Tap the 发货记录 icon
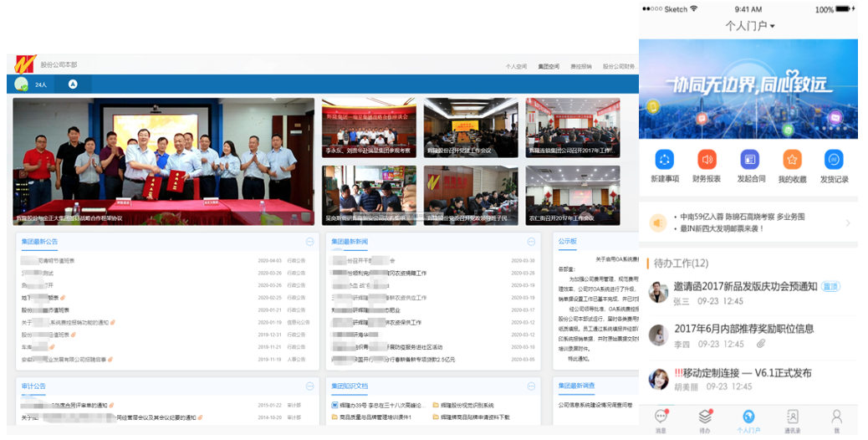Screen dimensions: 868x440 (834, 160)
